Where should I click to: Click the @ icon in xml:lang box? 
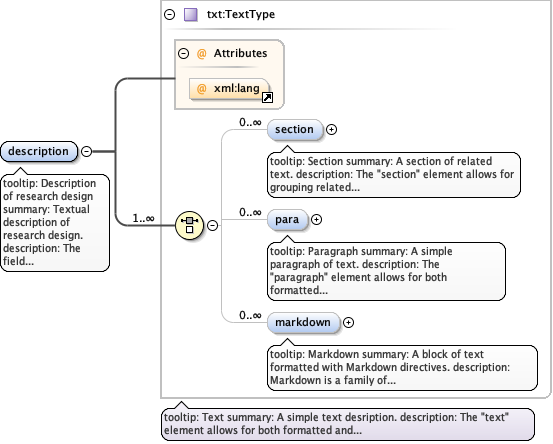[x=201, y=88]
